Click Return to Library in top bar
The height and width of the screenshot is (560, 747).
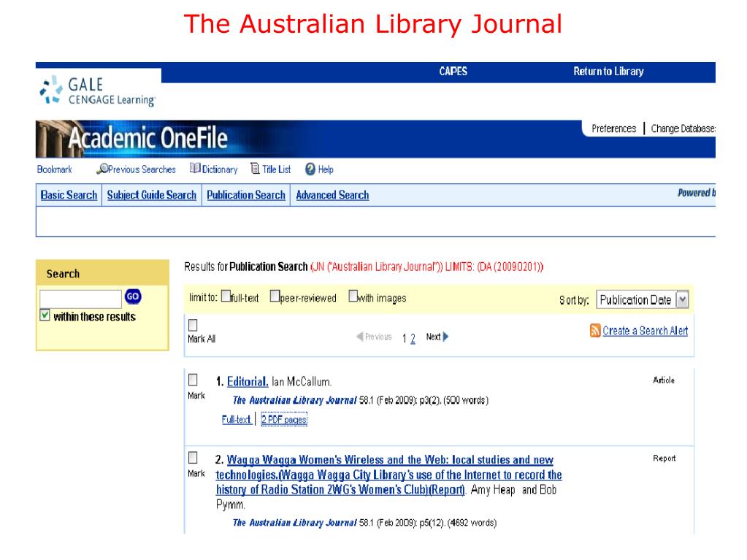point(608,72)
